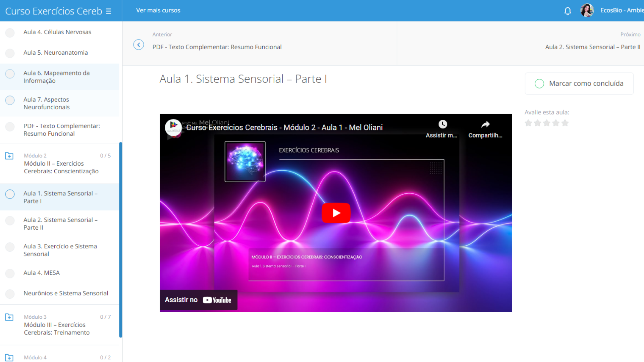Mark Aula 2. Sistema Sensorial Parte II circle
The width and height of the screenshot is (644, 362).
tap(10, 221)
